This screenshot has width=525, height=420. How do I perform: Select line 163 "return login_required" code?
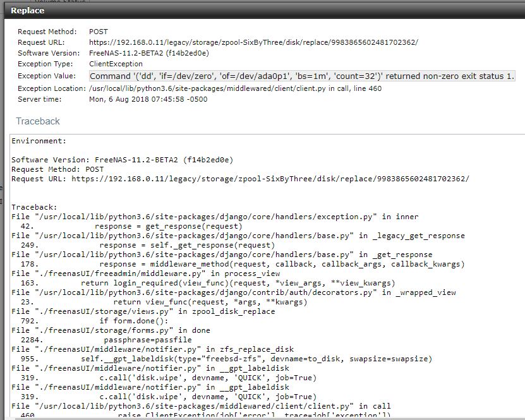click(x=208, y=283)
